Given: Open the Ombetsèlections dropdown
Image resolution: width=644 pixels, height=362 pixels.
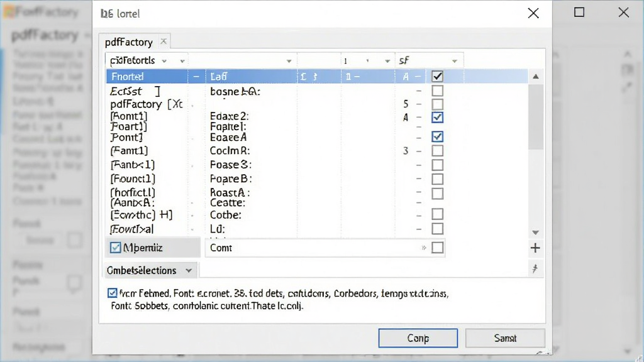Looking at the screenshot, I should pos(150,270).
